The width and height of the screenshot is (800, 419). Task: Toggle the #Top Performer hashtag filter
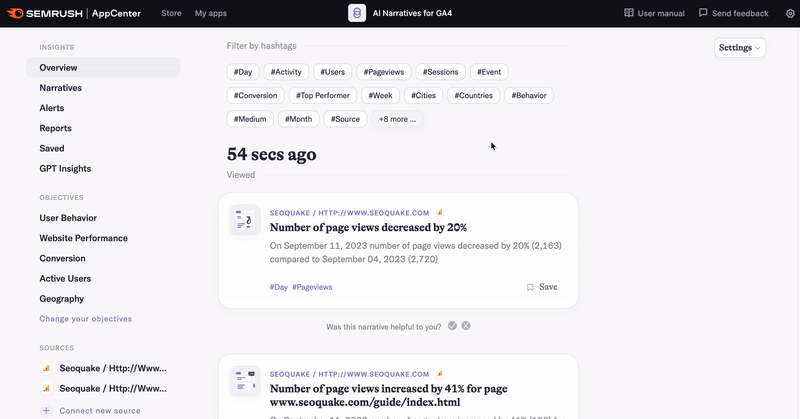click(323, 95)
